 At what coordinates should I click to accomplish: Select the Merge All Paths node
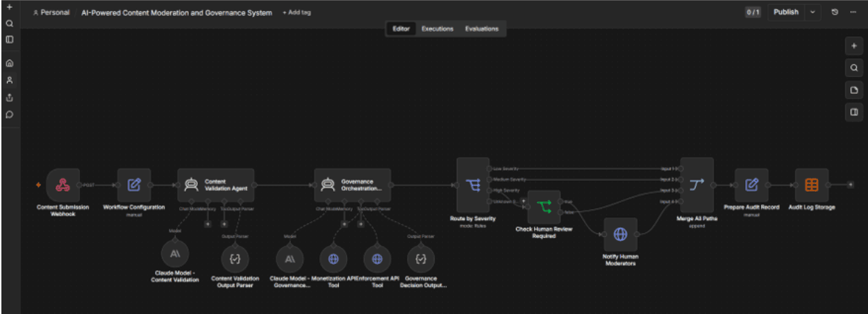(697, 185)
